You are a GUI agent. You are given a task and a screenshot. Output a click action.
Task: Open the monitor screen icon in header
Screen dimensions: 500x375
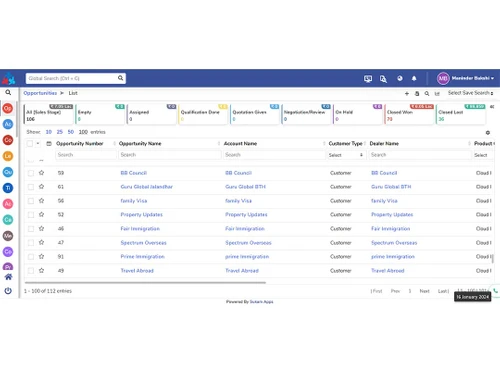tap(368, 79)
